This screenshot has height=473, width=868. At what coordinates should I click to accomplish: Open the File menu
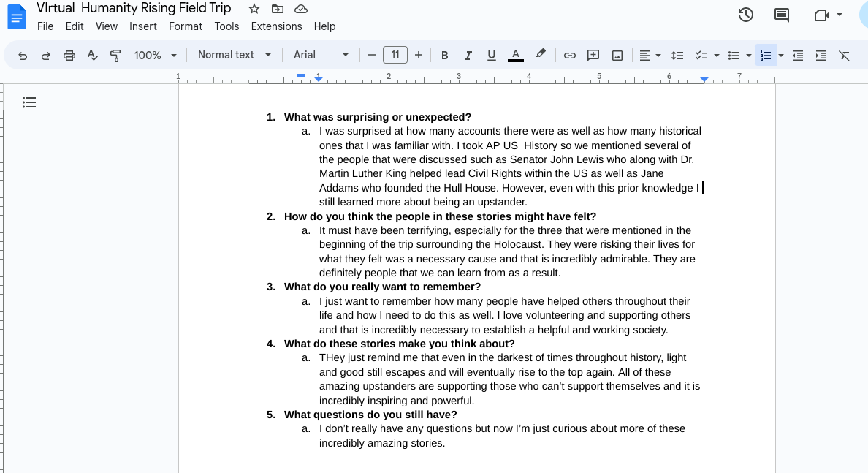click(45, 26)
